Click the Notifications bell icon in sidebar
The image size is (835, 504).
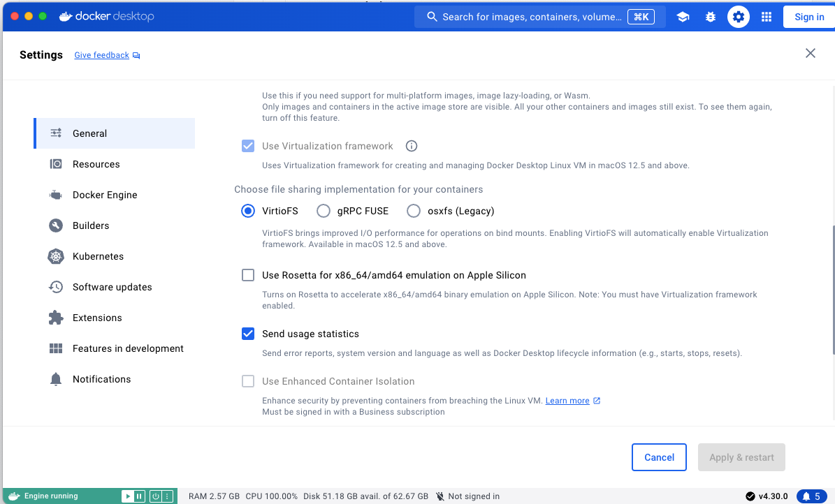coord(56,379)
